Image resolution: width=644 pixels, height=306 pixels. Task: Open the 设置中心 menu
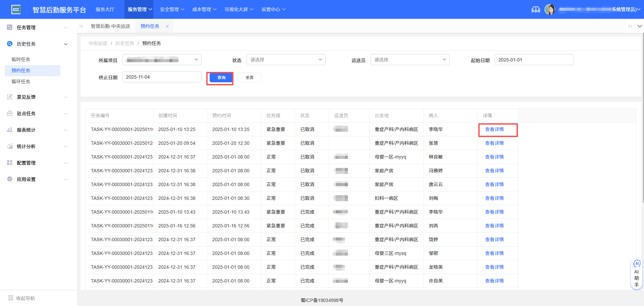coord(273,9)
